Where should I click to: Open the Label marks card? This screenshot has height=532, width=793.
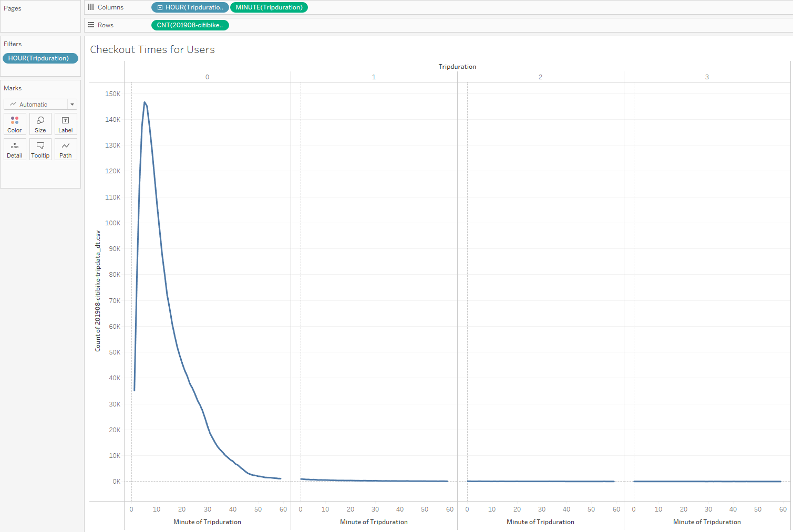pyautogui.click(x=65, y=124)
